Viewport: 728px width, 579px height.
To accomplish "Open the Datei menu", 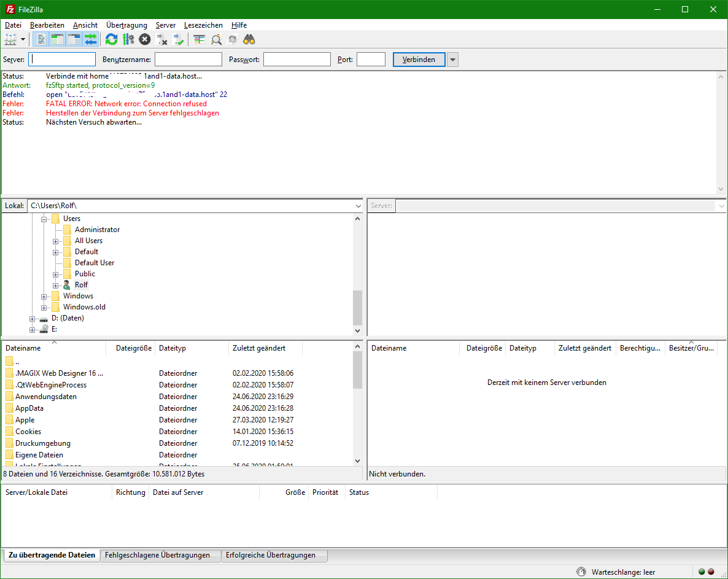I will click(x=13, y=25).
